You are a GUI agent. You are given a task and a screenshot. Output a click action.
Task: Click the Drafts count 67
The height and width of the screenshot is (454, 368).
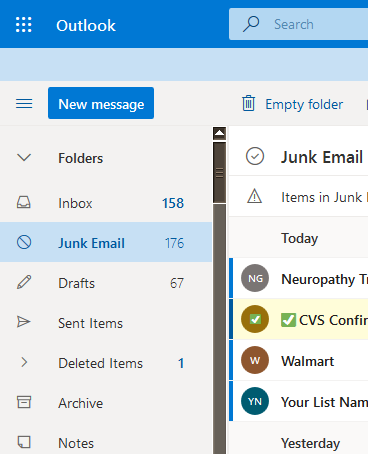[x=177, y=283]
